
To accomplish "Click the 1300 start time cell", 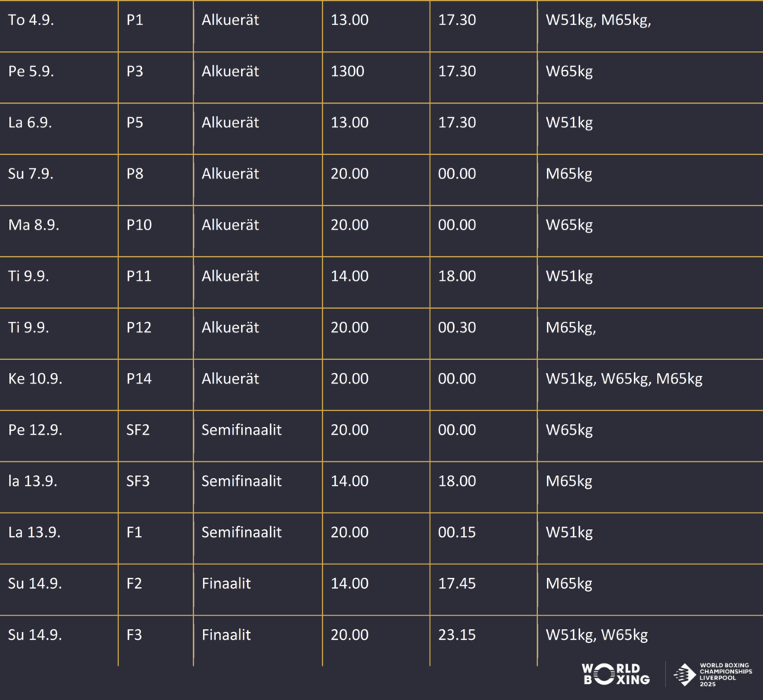I will coord(375,77).
